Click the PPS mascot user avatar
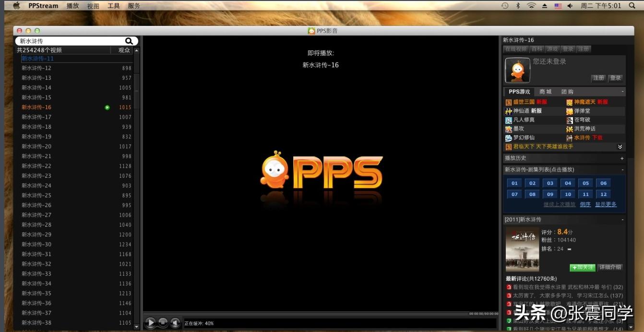The width and height of the screenshot is (644, 332). pos(517,70)
